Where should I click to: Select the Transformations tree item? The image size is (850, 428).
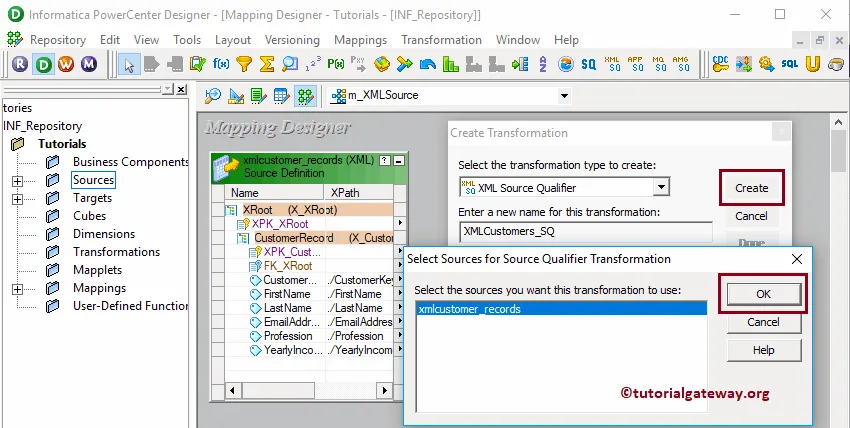[x=117, y=252]
